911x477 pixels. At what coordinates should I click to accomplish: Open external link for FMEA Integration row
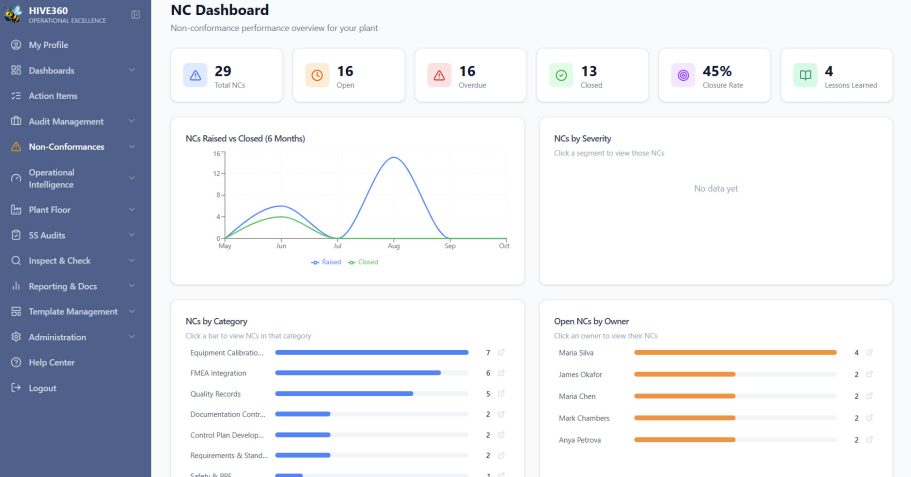pos(501,373)
